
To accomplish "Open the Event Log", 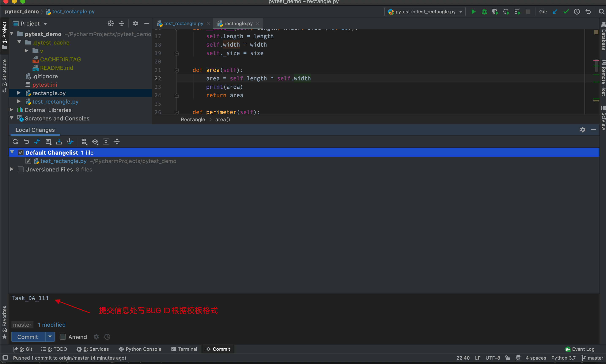I will click(579, 349).
